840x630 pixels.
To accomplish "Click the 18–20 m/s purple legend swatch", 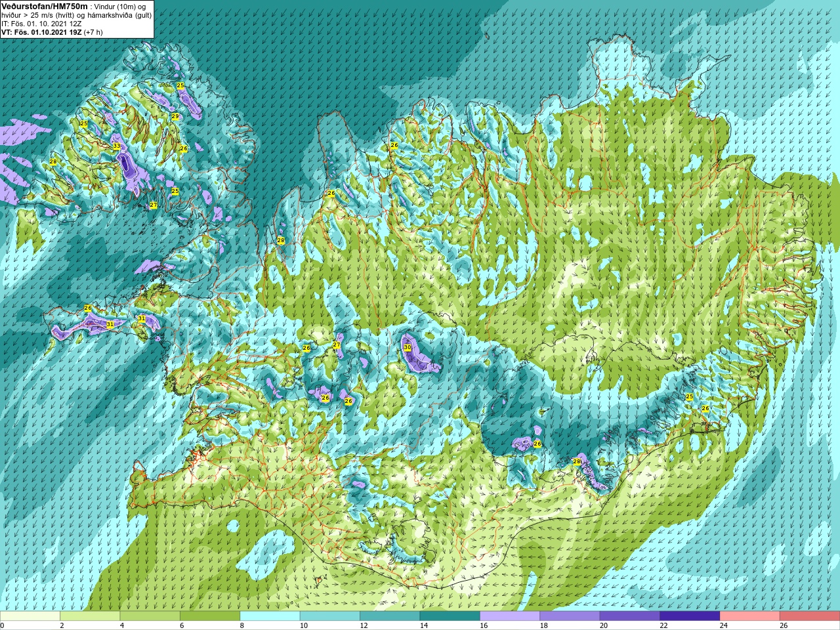I will pos(570,616).
